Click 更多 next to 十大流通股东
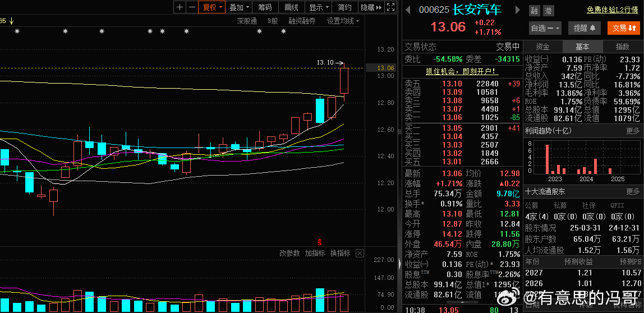The width and height of the screenshot is (644, 313). [x=633, y=191]
